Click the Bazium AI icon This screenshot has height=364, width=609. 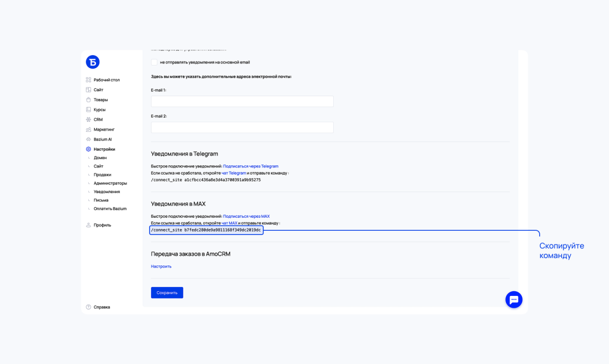[89, 140]
